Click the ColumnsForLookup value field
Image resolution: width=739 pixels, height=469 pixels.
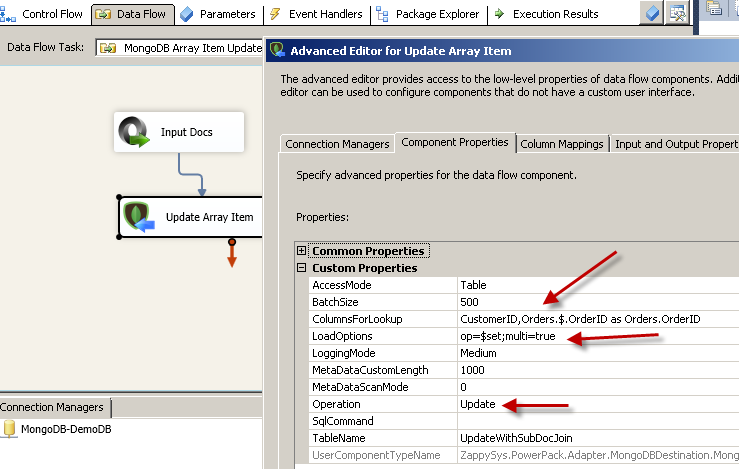click(599, 319)
